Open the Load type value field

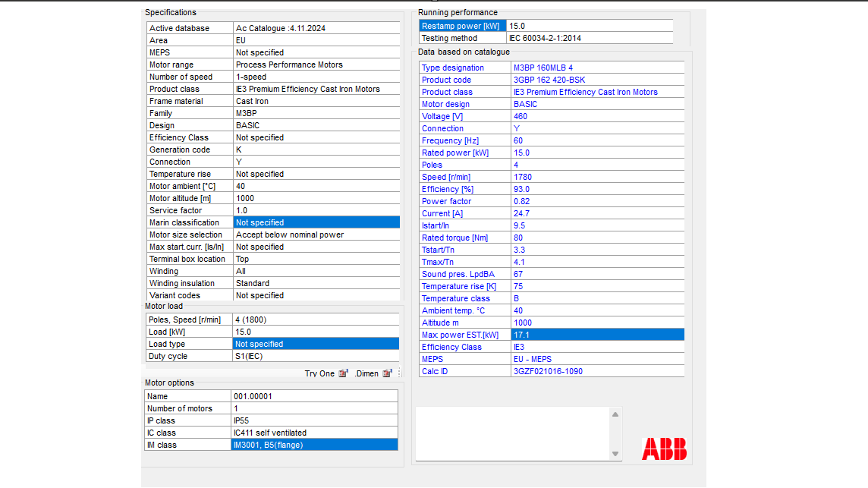click(316, 344)
